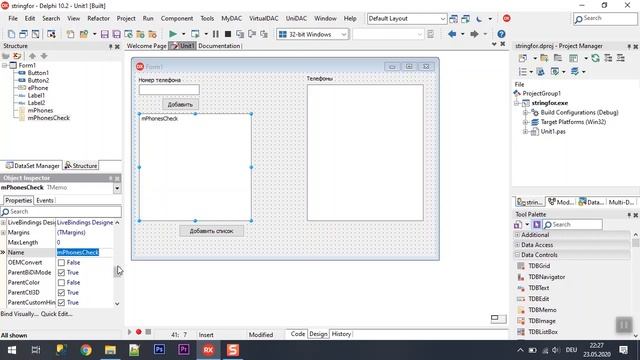The height and width of the screenshot is (360, 640).
Task: Click Bind Visually link
Action: tap(20, 314)
